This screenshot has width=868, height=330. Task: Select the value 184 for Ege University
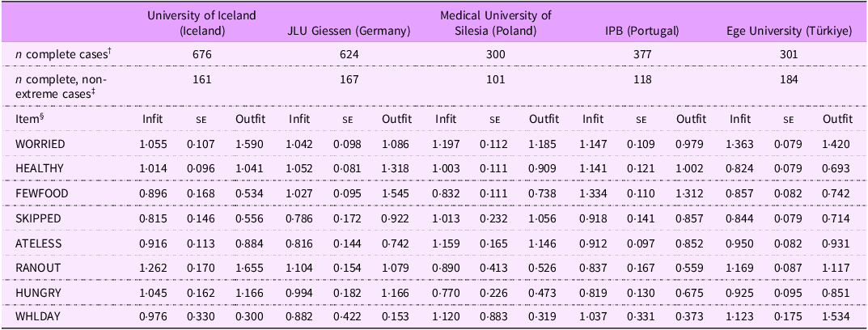tap(789, 79)
